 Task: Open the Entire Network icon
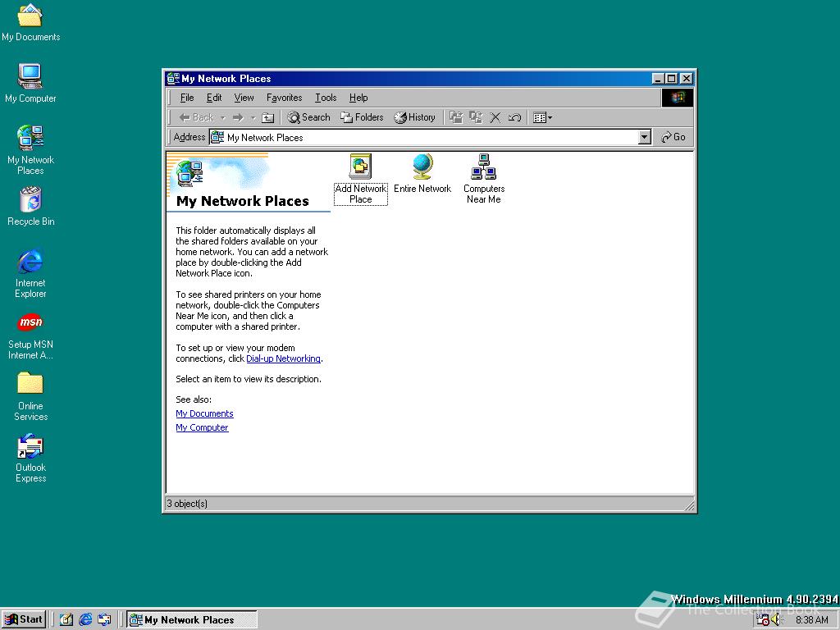[x=422, y=168]
